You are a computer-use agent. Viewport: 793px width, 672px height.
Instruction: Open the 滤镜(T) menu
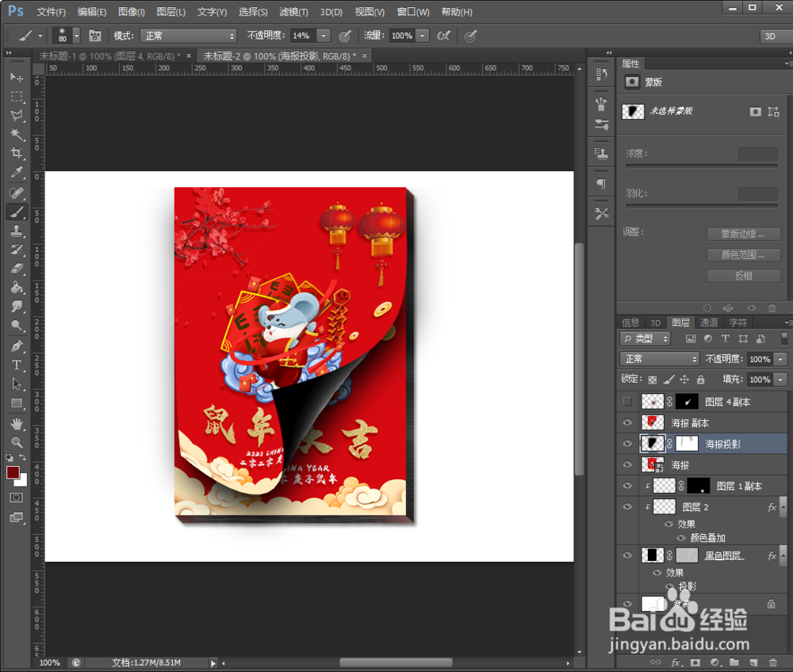[293, 12]
